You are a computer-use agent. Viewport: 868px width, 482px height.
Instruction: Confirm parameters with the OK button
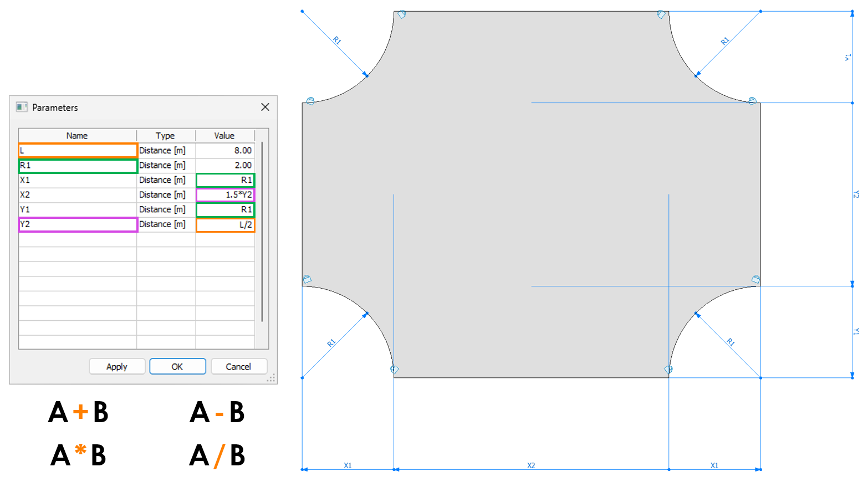(177, 366)
